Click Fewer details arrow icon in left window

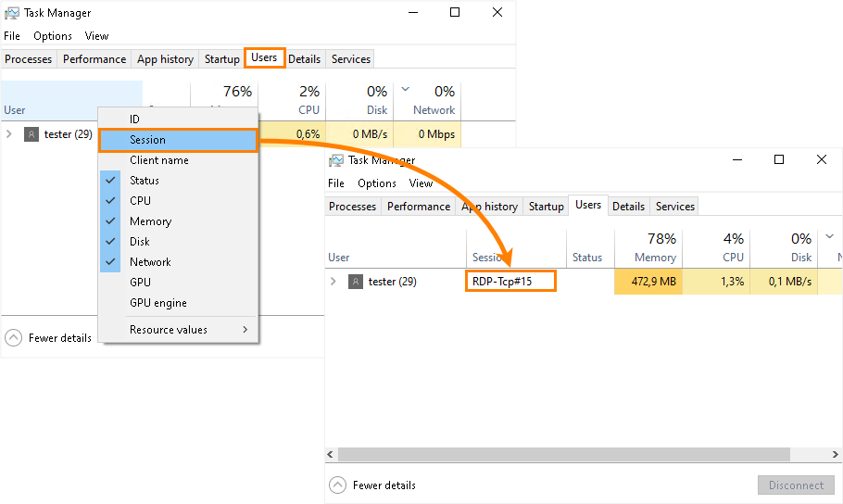[x=14, y=338]
